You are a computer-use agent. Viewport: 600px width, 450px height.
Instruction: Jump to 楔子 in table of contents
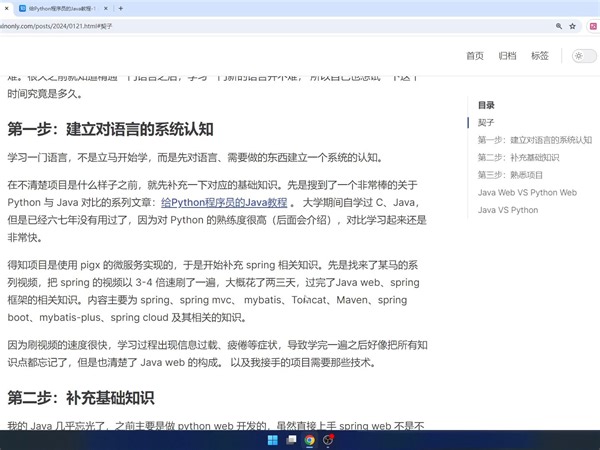486,122
